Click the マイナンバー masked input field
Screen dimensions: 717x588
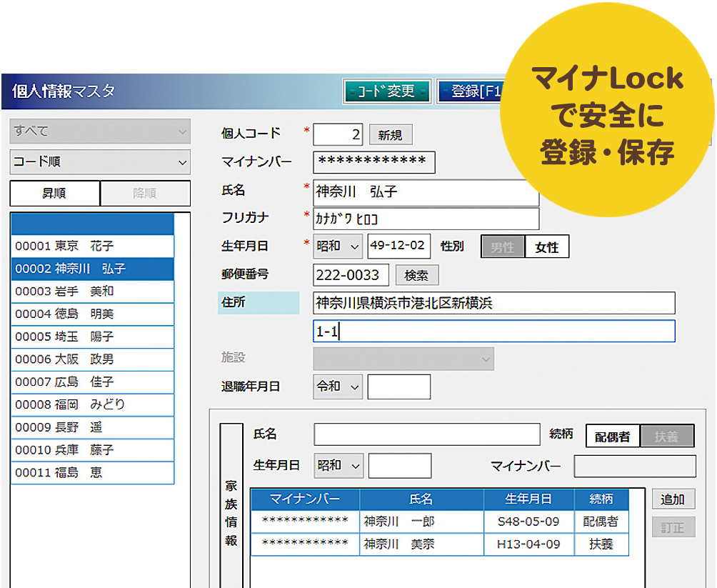(373, 162)
